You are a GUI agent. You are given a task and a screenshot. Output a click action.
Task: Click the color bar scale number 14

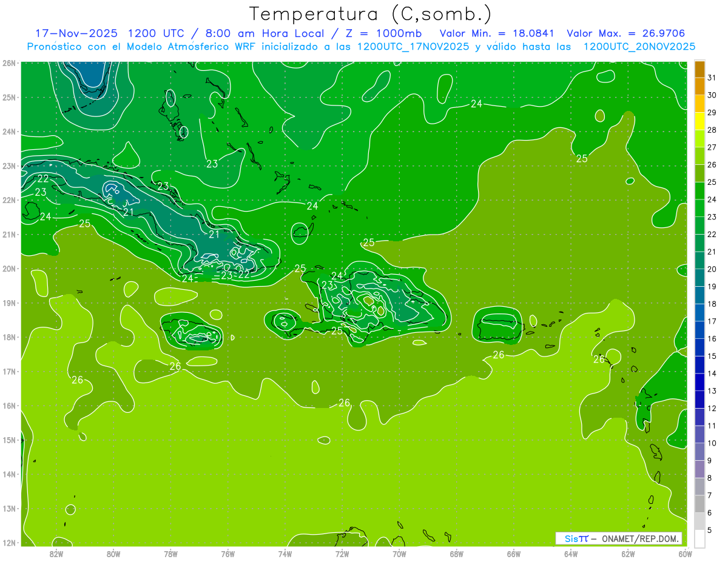click(x=712, y=373)
